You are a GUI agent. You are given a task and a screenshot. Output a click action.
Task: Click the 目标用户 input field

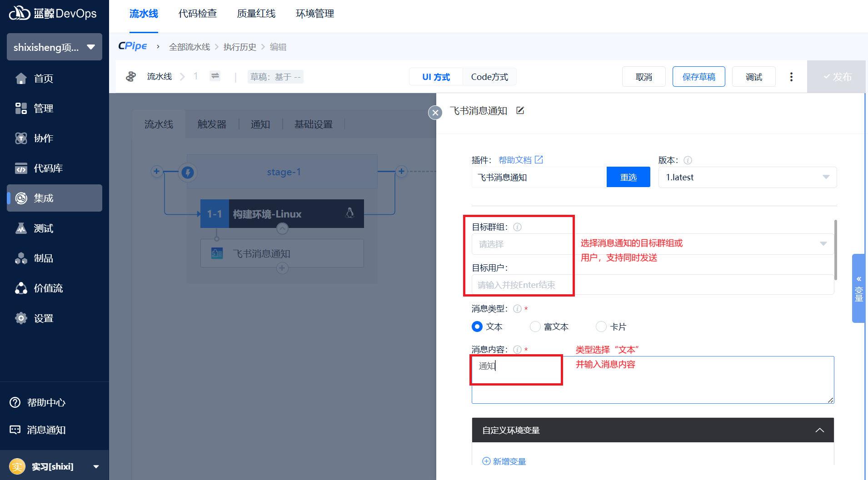(x=653, y=285)
